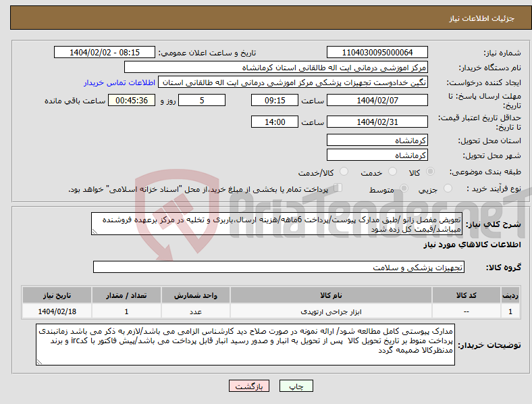The height and width of the screenshot is (404, 532).
Task: Select the خدمت radio button
Action: (392, 172)
